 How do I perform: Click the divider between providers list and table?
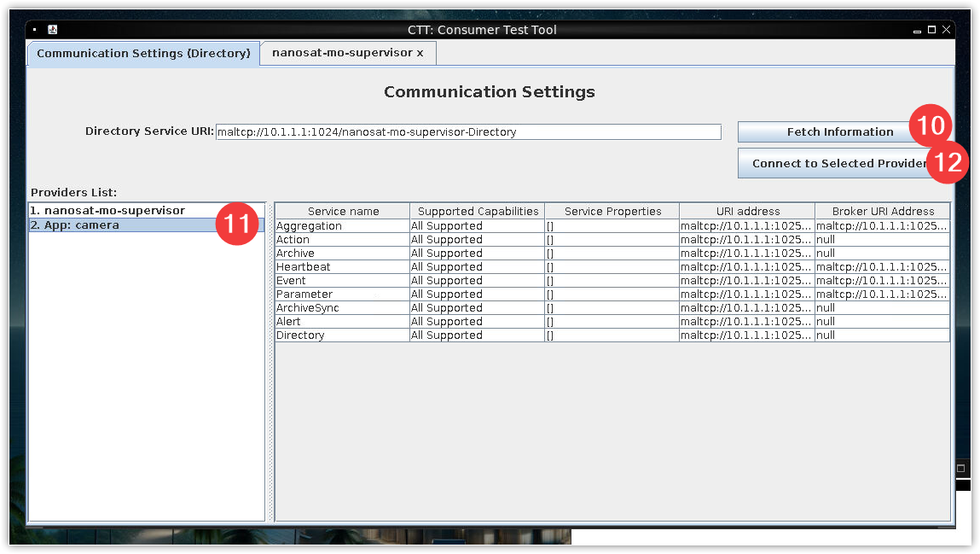pos(270,361)
